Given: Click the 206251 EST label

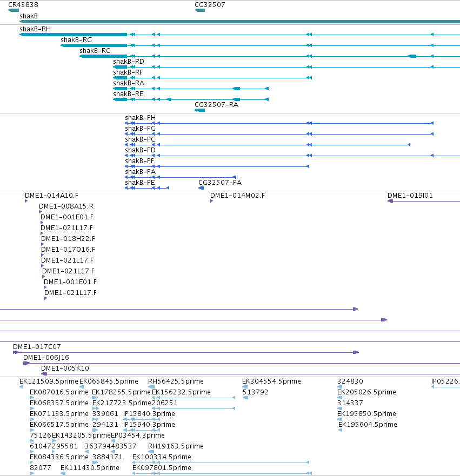Looking at the screenshot, I should 165,403.
